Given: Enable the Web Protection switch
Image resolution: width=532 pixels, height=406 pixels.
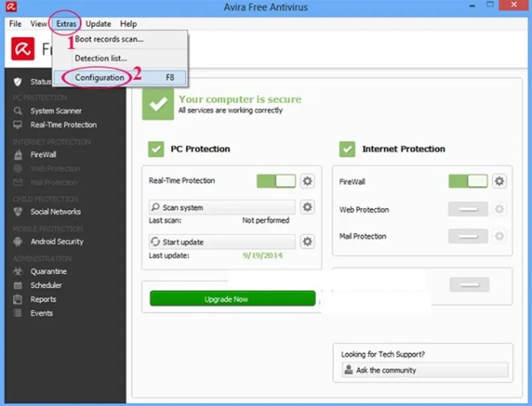Looking at the screenshot, I should click(x=468, y=209).
